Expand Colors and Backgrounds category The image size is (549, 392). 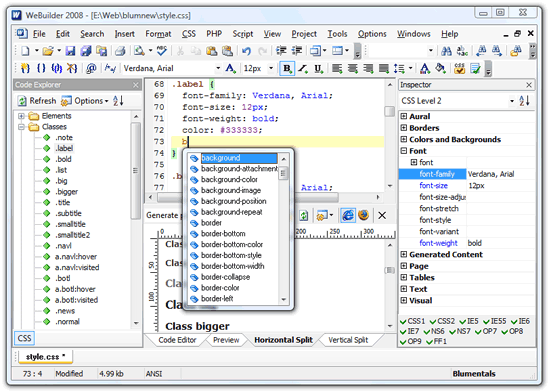404,139
